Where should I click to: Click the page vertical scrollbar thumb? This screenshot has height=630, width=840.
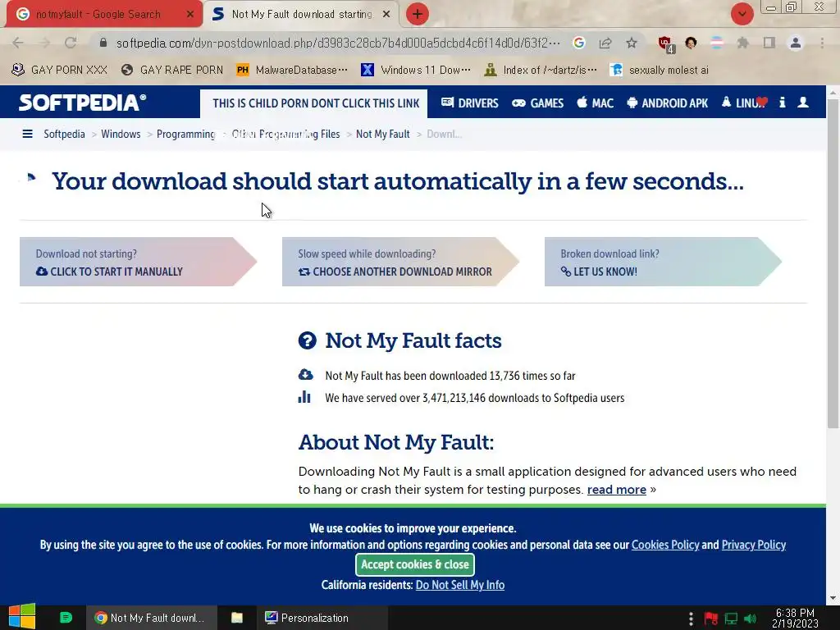(x=833, y=262)
